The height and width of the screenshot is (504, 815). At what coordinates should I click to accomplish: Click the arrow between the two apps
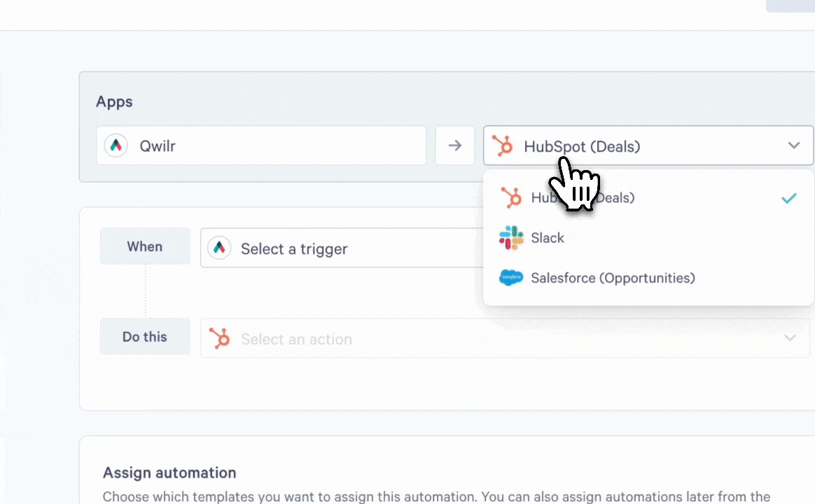click(x=455, y=146)
